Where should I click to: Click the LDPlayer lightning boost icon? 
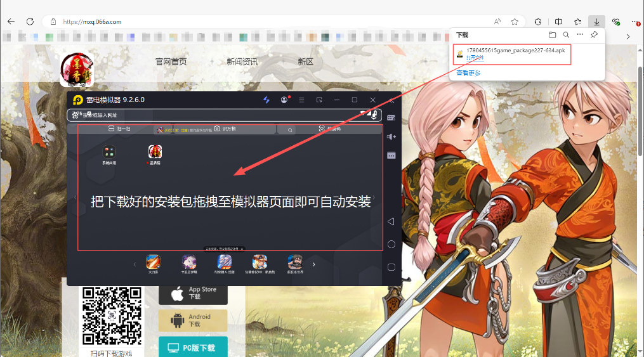pyautogui.click(x=266, y=100)
